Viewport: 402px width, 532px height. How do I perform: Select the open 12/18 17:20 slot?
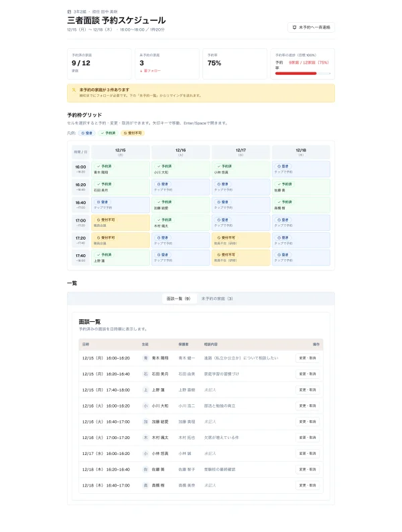[x=301, y=240]
